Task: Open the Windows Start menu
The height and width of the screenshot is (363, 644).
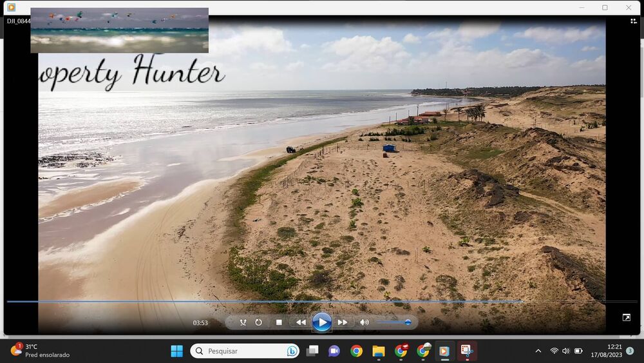Action: coord(176,351)
